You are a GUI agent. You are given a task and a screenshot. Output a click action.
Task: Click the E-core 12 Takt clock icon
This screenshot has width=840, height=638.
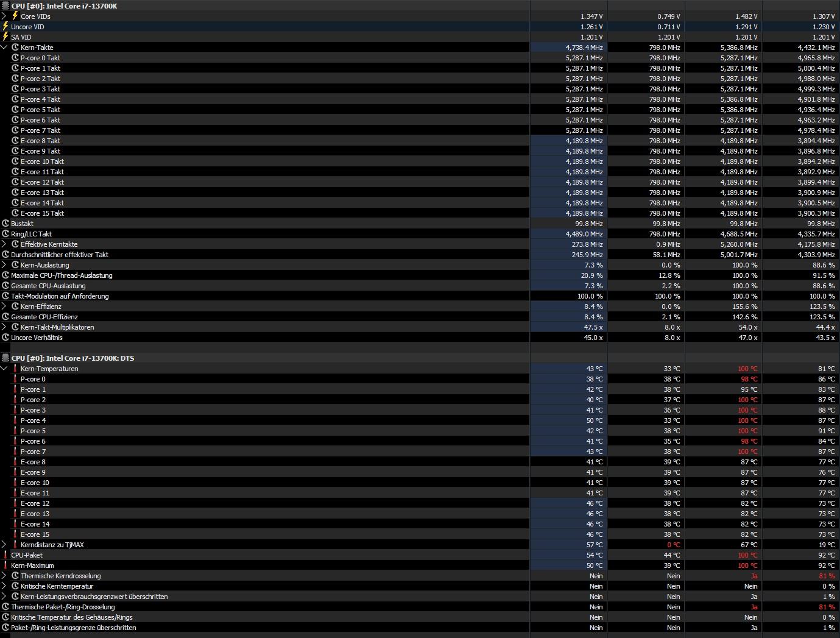coord(15,182)
